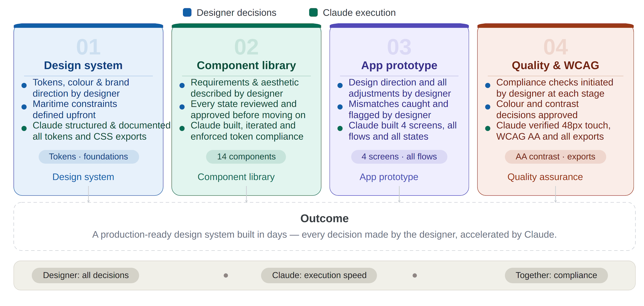The width and height of the screenshot is (644, 306).
Task: Click the green Claude execution legend swatch
Action: [313, 12]
